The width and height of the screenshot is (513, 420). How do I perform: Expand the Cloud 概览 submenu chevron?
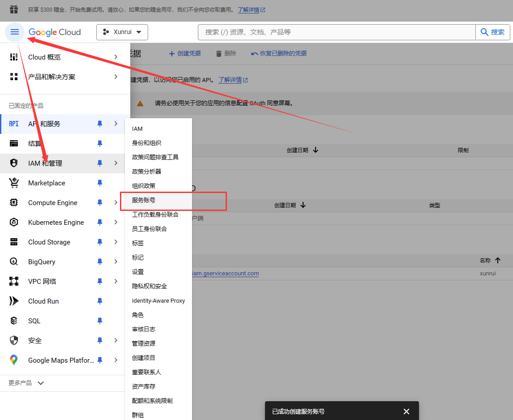coord(116,57)
